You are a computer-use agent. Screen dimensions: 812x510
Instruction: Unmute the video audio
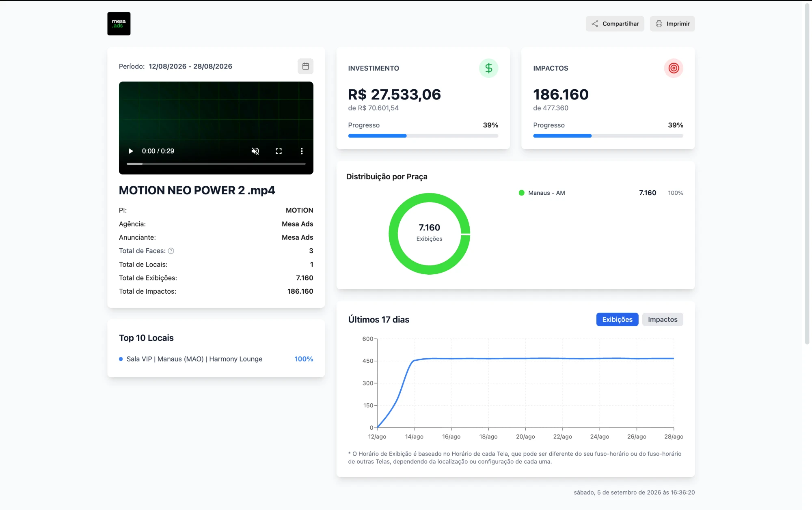pos(255,151)
